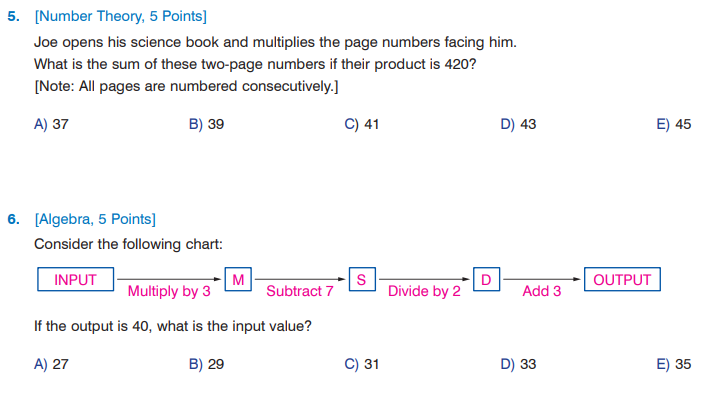Viewport: 717px width, 410px height.
Task: Click the OUTPUT box in the chart
Action: point(622,280)
